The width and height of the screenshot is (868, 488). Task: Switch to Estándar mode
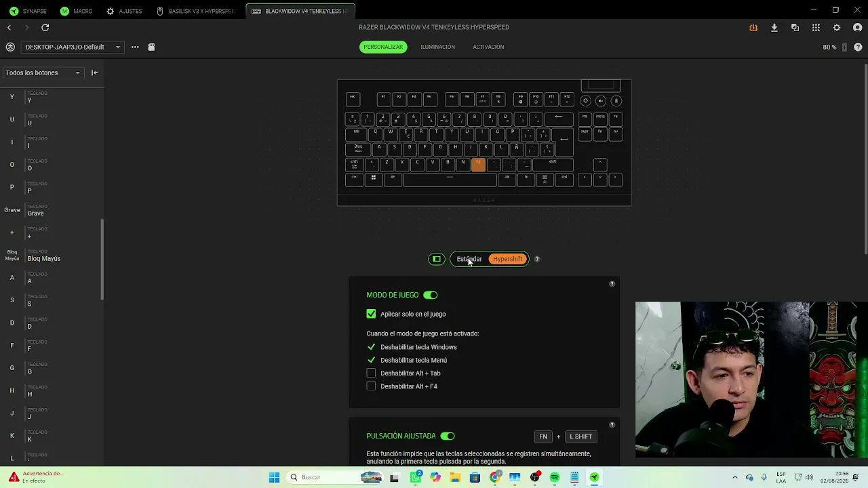[x=469, y=259]
